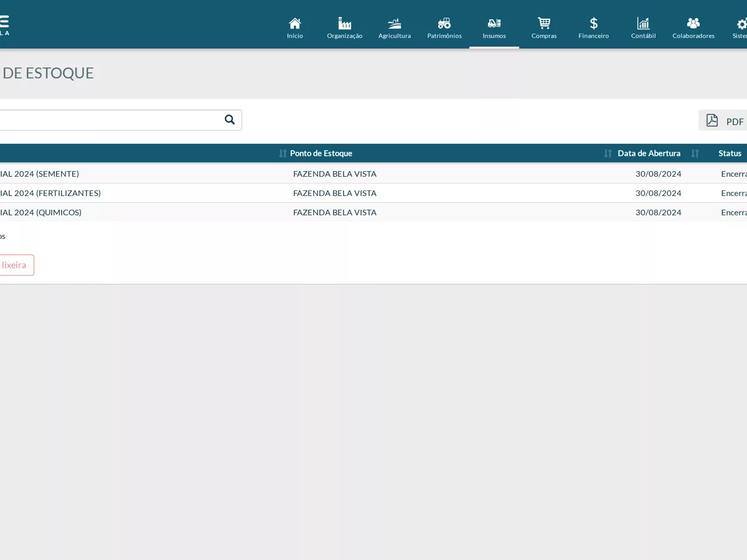Open the Financeiro dollar menu
The width and height of the screenshot is (747, 560).
(594, 28)
